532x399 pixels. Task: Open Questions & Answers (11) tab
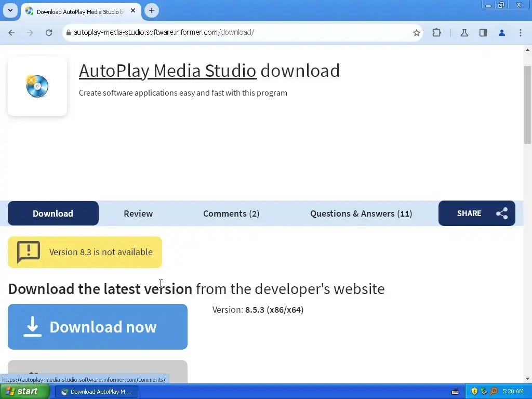pyautogui.click(x=361, y=214)
